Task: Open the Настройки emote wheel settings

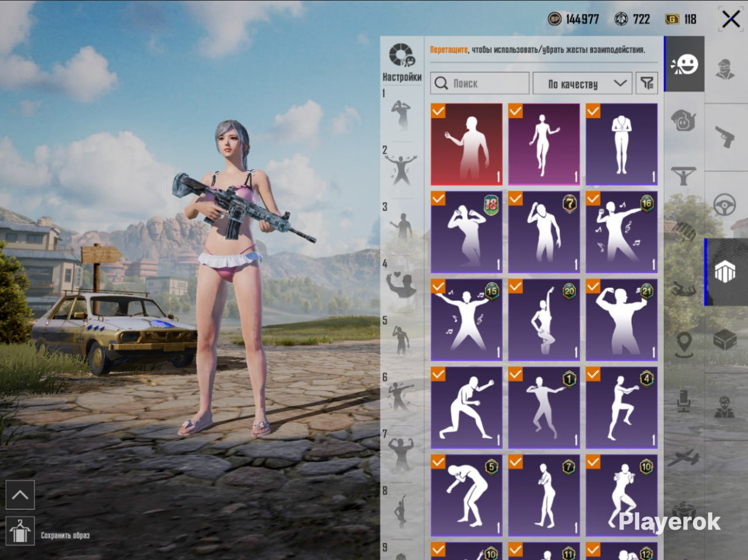Action: (402, 63)
